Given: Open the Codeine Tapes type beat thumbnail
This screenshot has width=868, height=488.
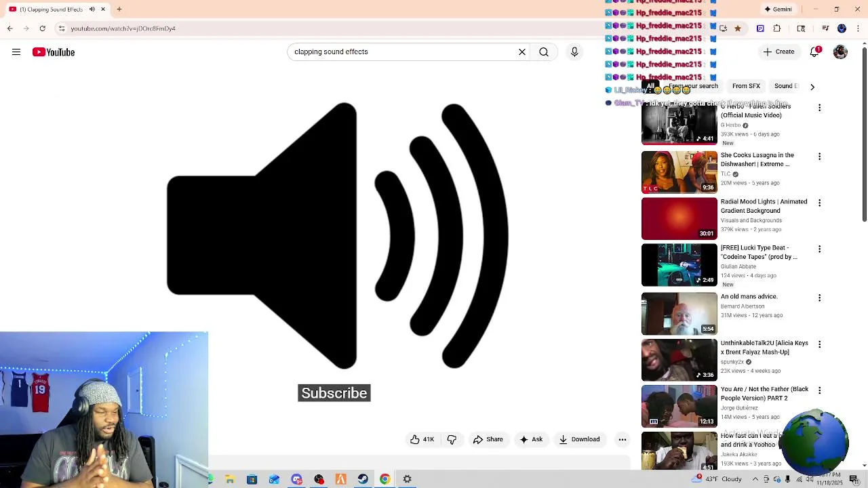Looking at the screenshot, I should (x=679, y=265).
